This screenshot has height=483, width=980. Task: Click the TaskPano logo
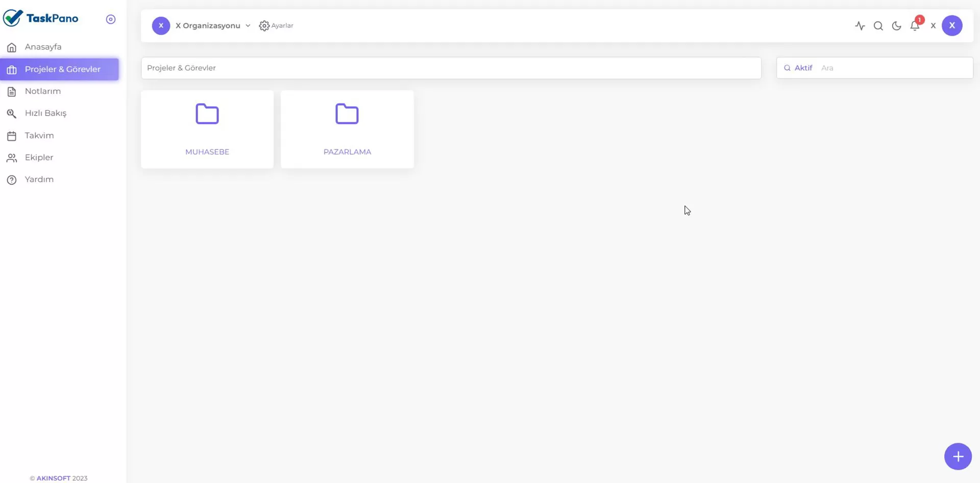click(41, 18)
